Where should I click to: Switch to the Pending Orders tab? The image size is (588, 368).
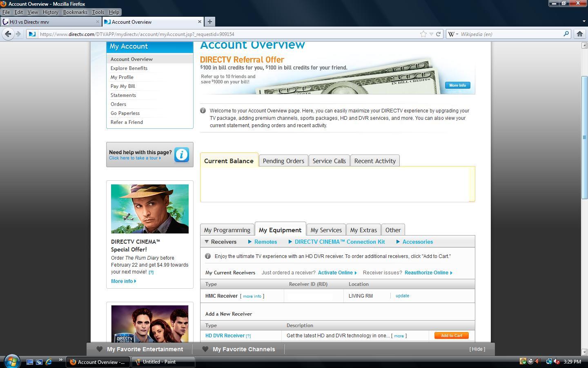coord(283,161)
